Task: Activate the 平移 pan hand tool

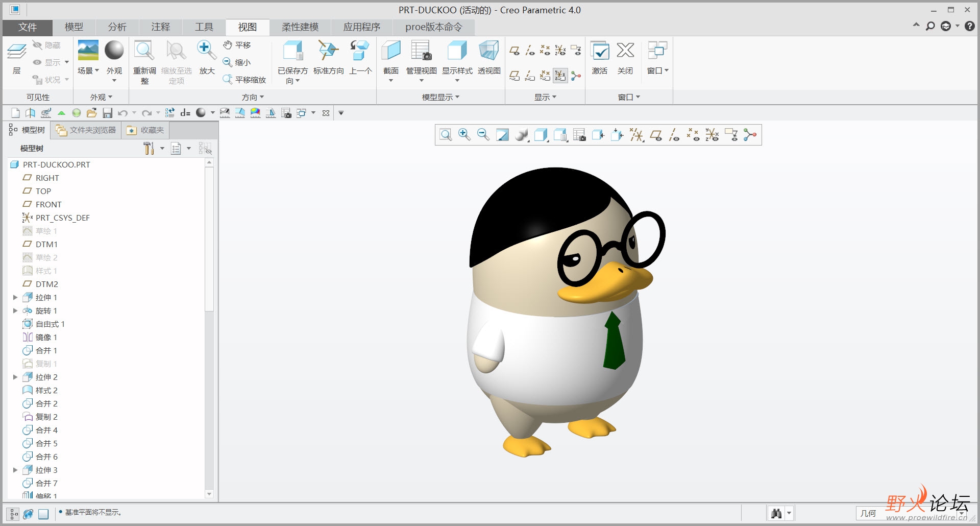Action: click(x=237, y=45)
